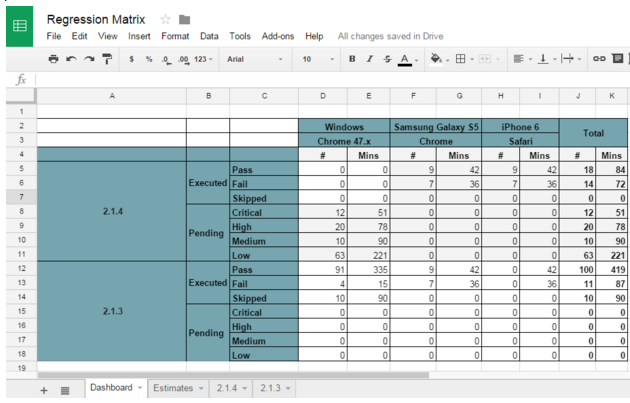630x403 pixels.
Task: Open the text color A button
Action: (405, 59)
